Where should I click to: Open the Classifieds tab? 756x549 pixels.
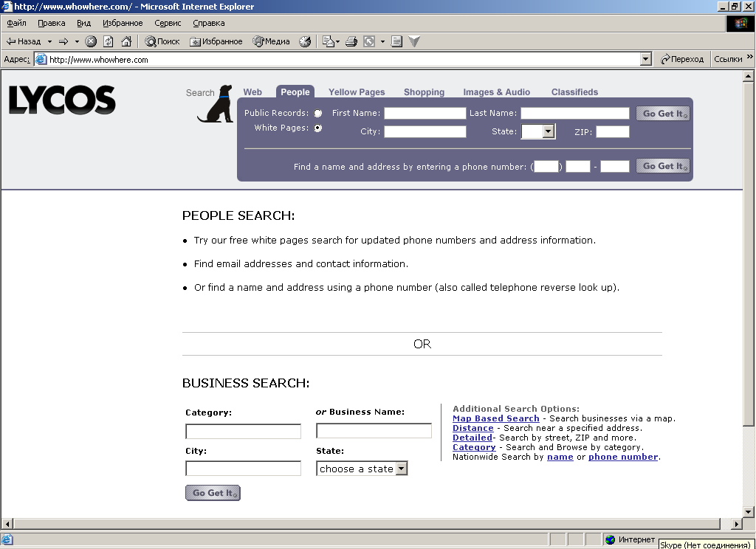(x=574, y=92)
